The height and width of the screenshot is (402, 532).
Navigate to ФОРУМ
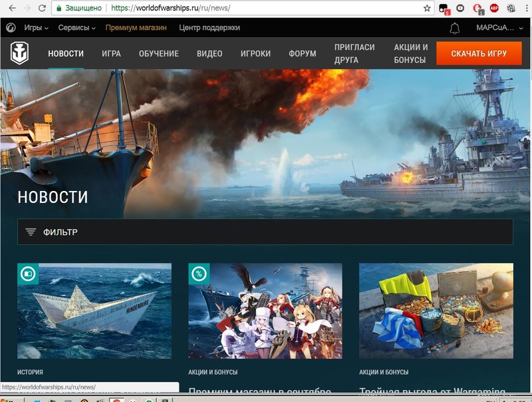tap(303, 54)
